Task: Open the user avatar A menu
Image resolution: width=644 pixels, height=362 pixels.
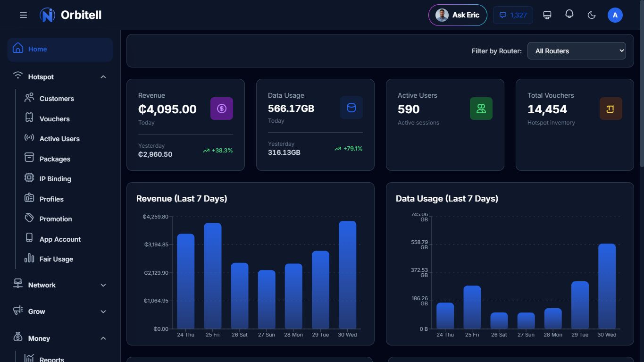Action: coord(615,15)
